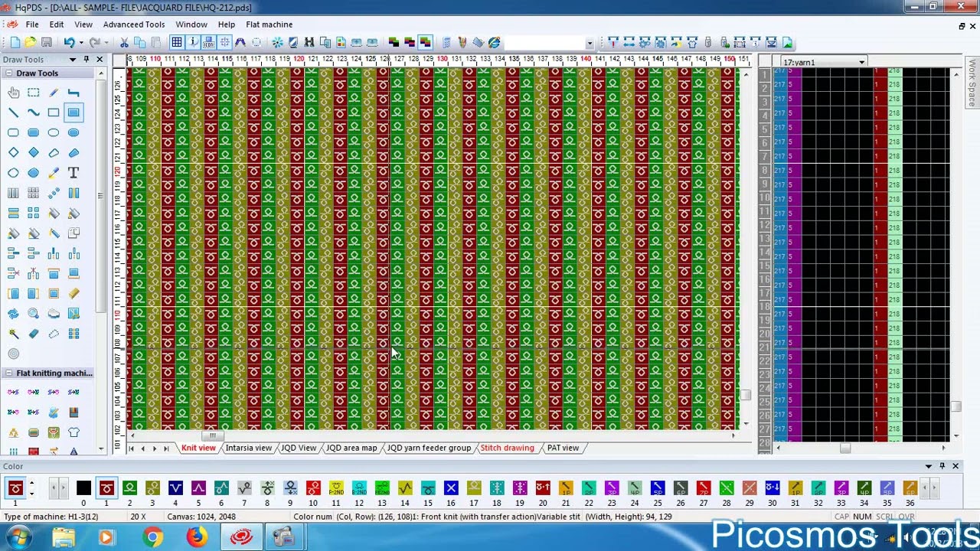Pin the Draw Tools panel
The image size is (980, 551).
[x=87, y=60]
